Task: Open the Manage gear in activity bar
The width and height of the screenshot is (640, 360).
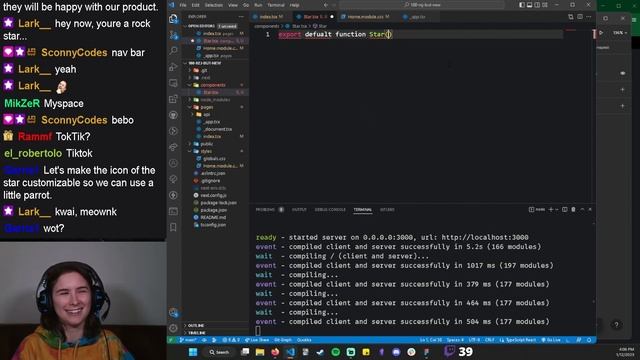Action: [173, 328]
